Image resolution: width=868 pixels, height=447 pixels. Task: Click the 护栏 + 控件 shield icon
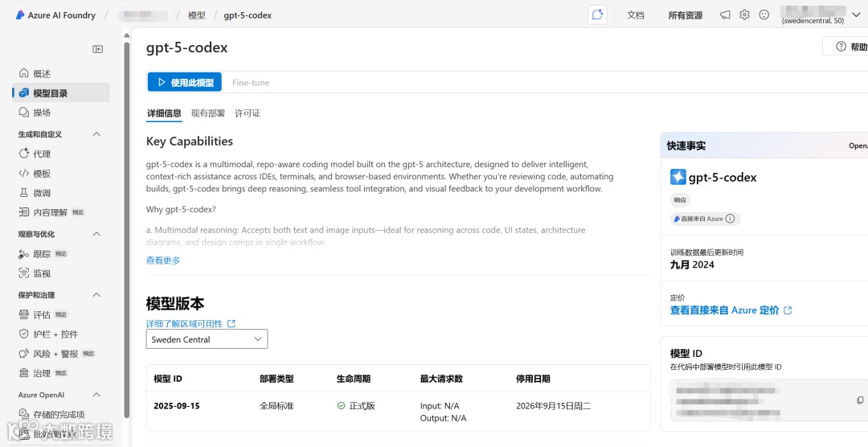[x=24, y=334]
